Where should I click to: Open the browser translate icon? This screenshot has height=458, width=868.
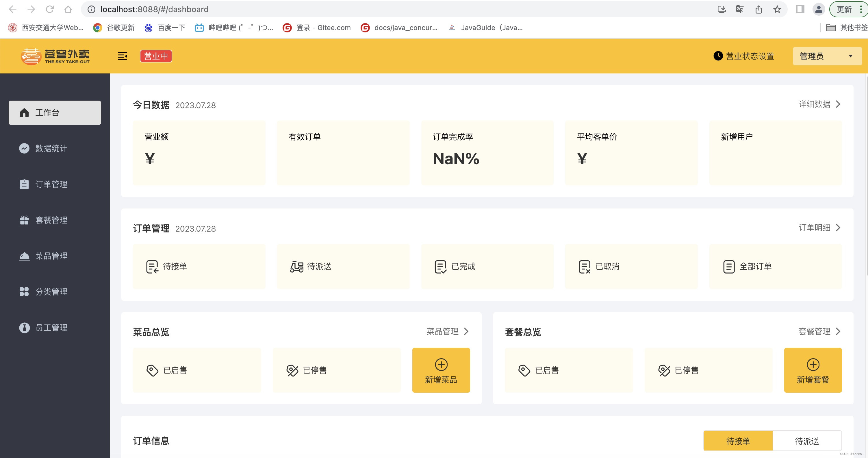point(740,9)
